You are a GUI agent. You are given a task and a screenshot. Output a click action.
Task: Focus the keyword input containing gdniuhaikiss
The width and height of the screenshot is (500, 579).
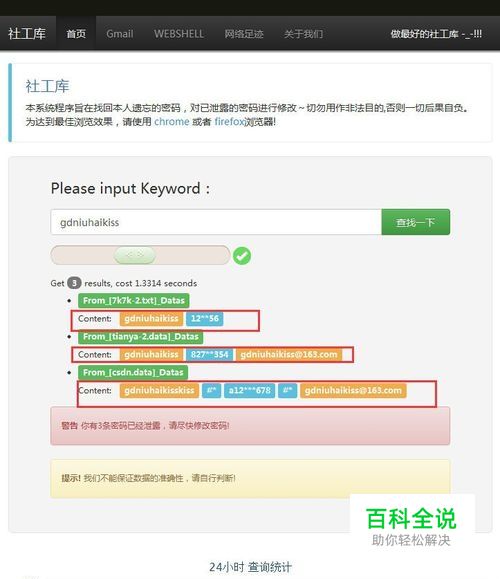point(216,222)
